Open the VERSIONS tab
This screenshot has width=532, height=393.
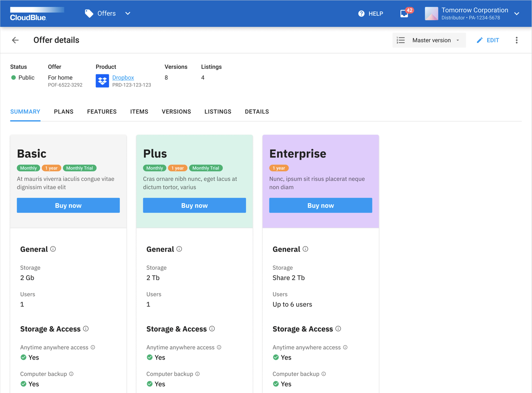pos(176,111)
